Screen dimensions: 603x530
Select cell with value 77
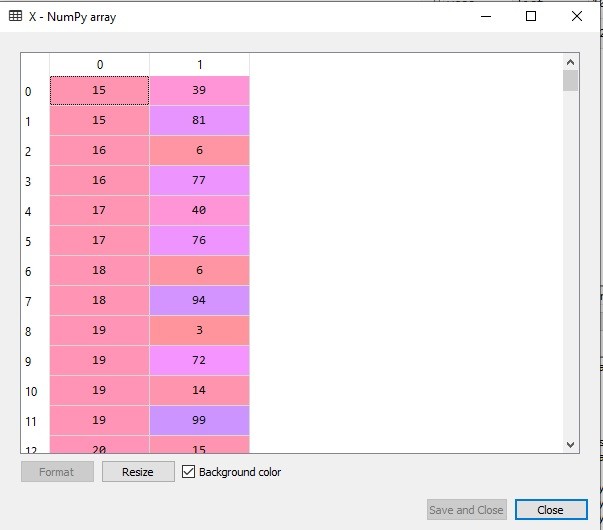coord(199,181)
